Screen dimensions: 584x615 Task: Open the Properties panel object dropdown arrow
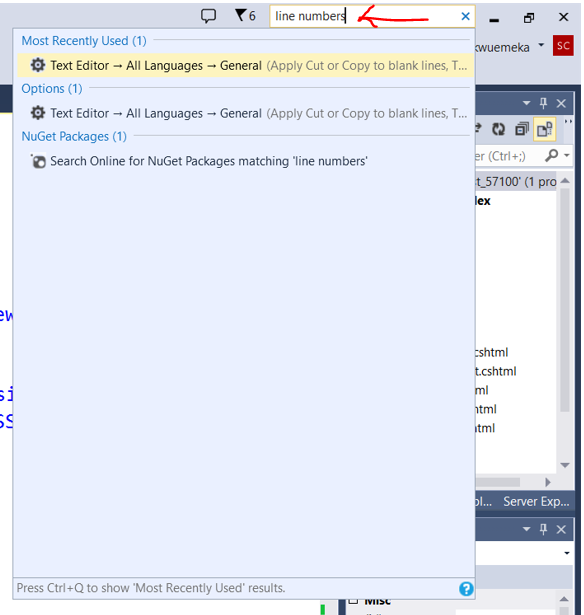pos(566,553)
